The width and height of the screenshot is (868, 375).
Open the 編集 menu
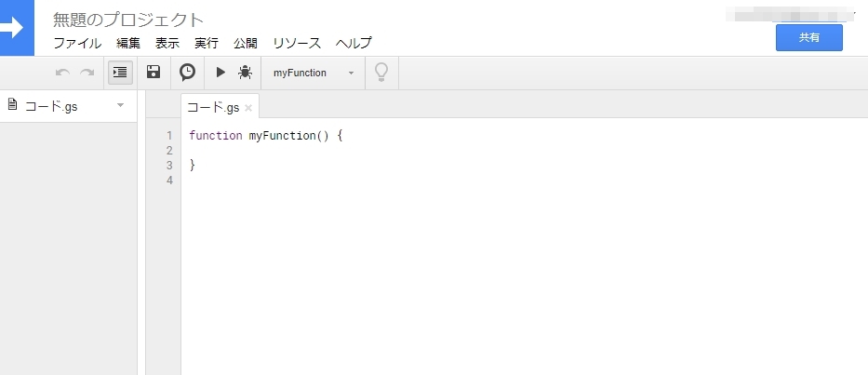pos(128,43)
